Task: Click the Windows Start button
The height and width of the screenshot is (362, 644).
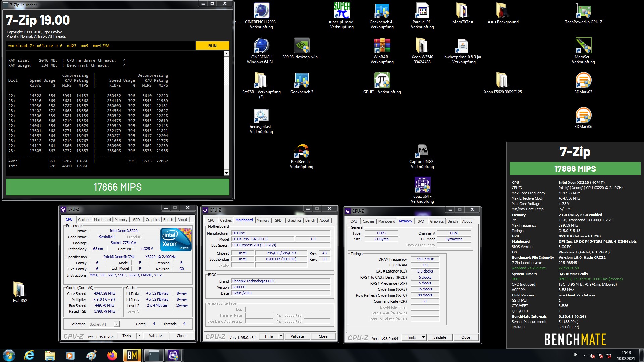Action: (9, 355)
